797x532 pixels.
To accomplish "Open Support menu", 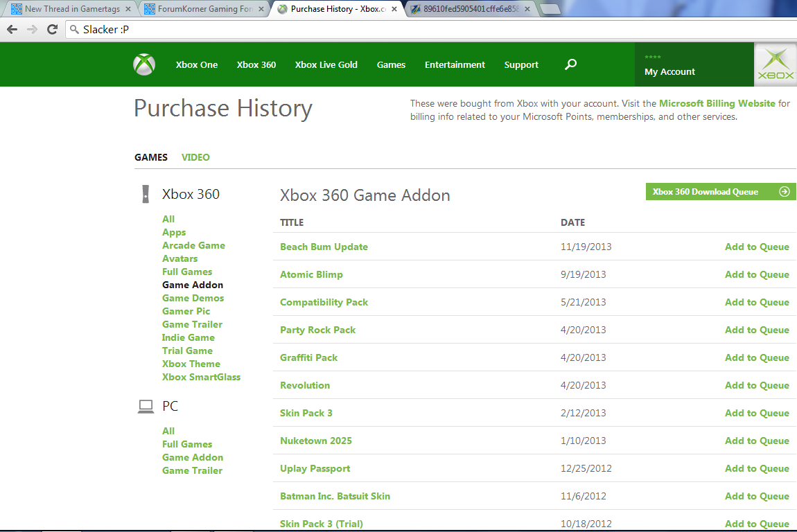I will 521,64.
